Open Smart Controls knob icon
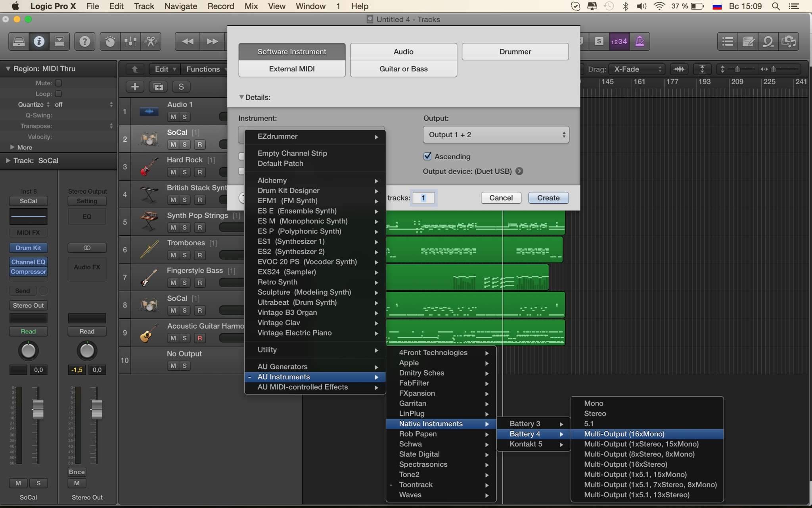Viewport: 812px width, 508px height. pos(110,41)
